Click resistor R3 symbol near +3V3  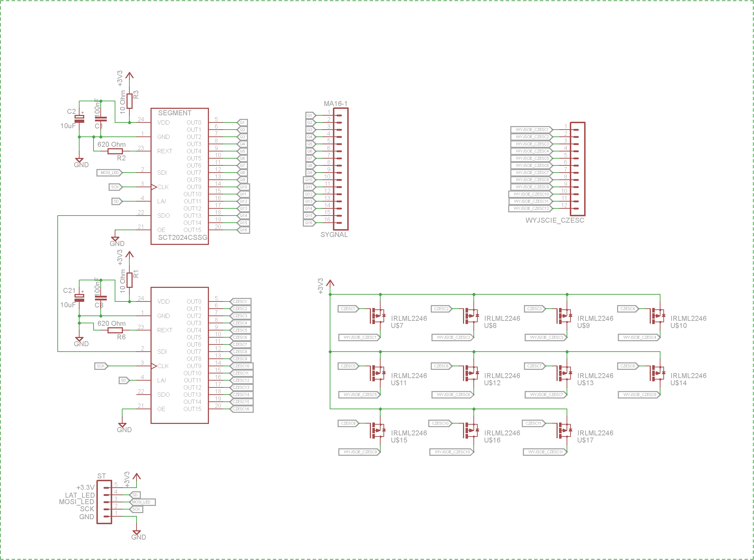[129, 101]
